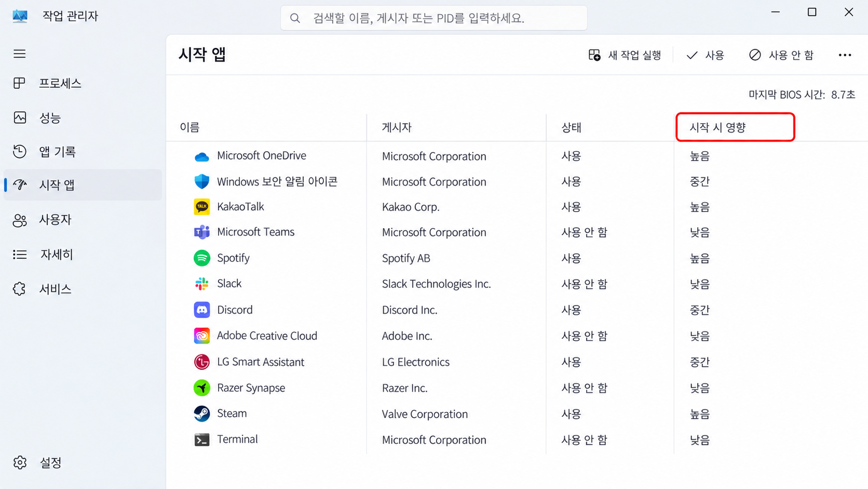Select the Steam app icon
Image resolution: width=868 pixels, height=489 pixels.
point(202,414)
